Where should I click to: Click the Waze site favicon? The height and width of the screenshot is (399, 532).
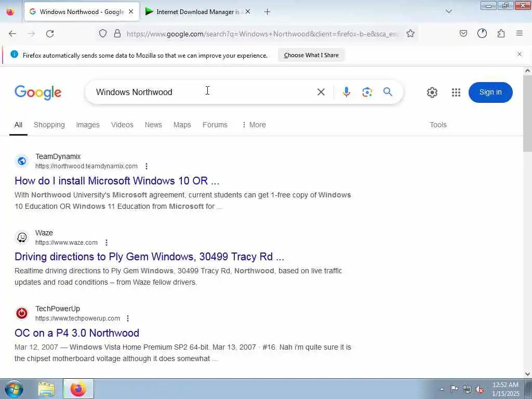pos(22,237)
